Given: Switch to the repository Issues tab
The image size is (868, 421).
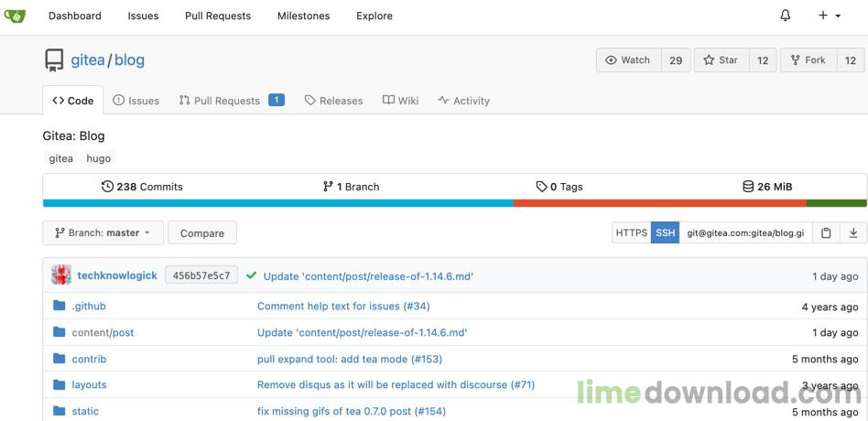Looking at the screenshot, I should [x=136, y=101].
